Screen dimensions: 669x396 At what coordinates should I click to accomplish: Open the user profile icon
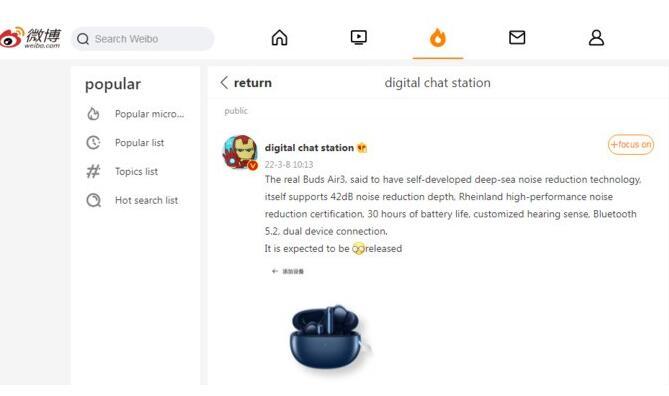(596, 38)
